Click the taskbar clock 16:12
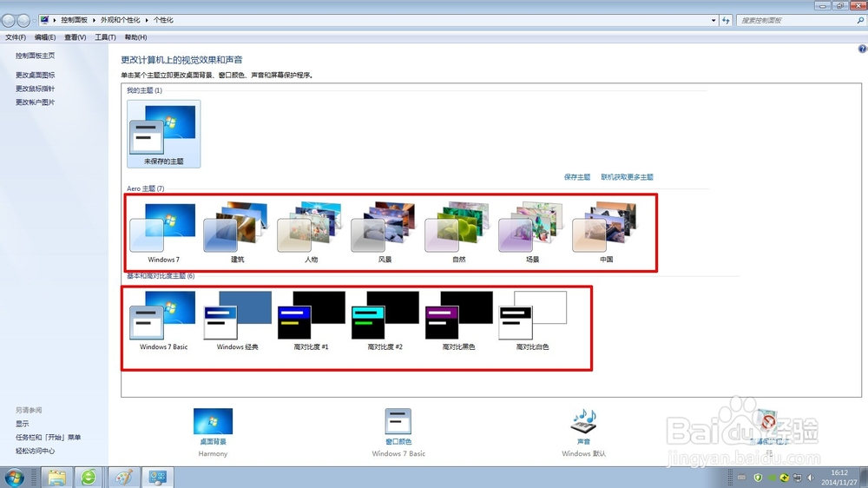Viewport: 868px width, 488px height. click(x=839, y=473)
